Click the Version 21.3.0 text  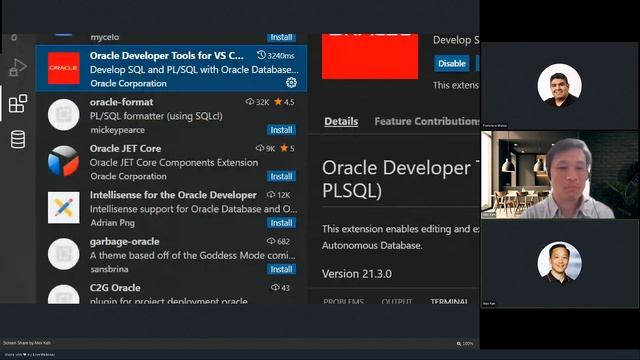coord(357,274)
